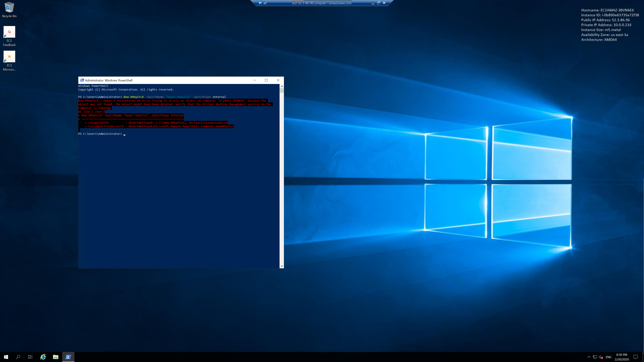Viewport: 644px width, 362px height.
Task: Open the ENG input language selector
Action: click(608, 357)
